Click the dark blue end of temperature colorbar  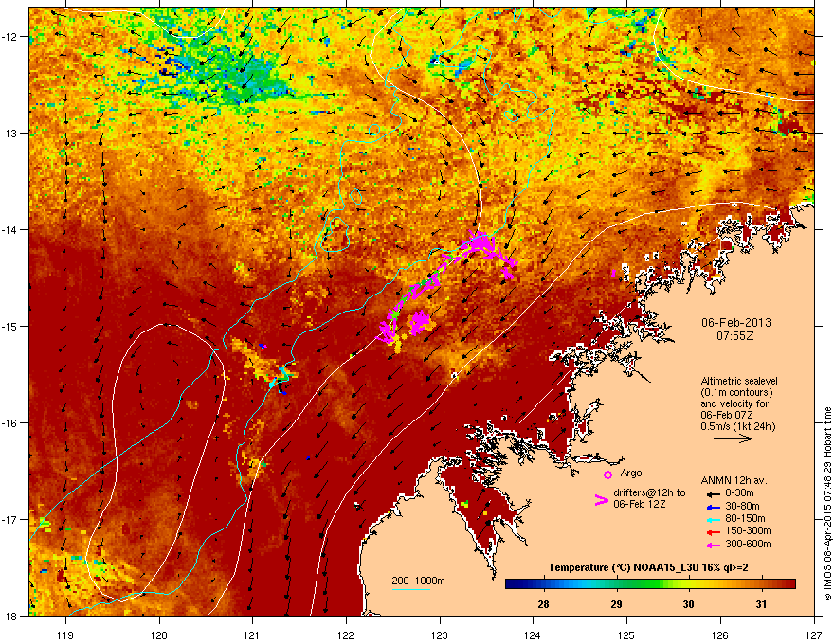[x=511, y=584]
